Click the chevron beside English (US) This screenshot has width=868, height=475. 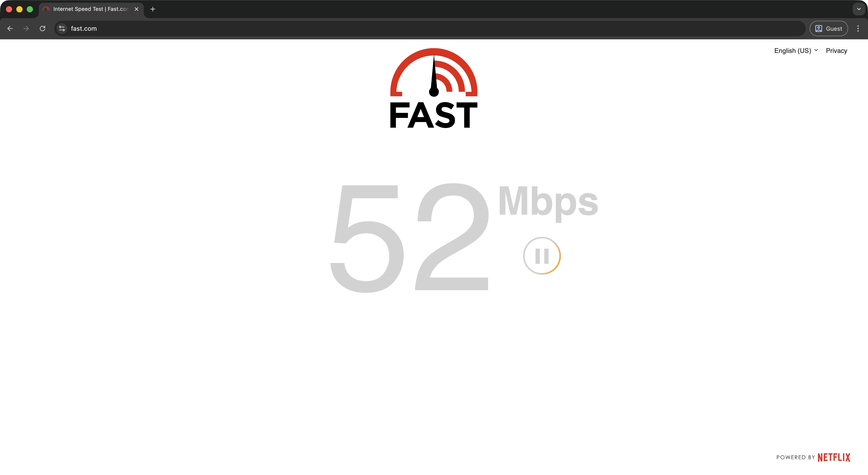point(816,50)
